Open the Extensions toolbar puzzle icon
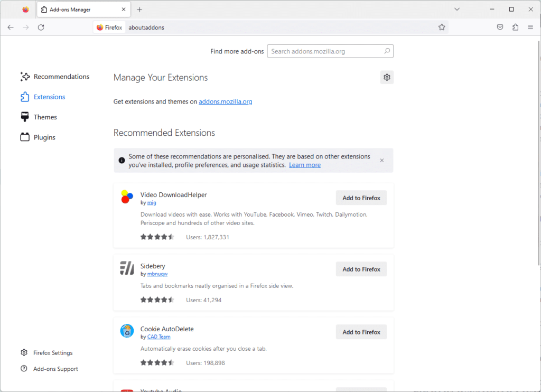541x392 pixels. [516, 27]
